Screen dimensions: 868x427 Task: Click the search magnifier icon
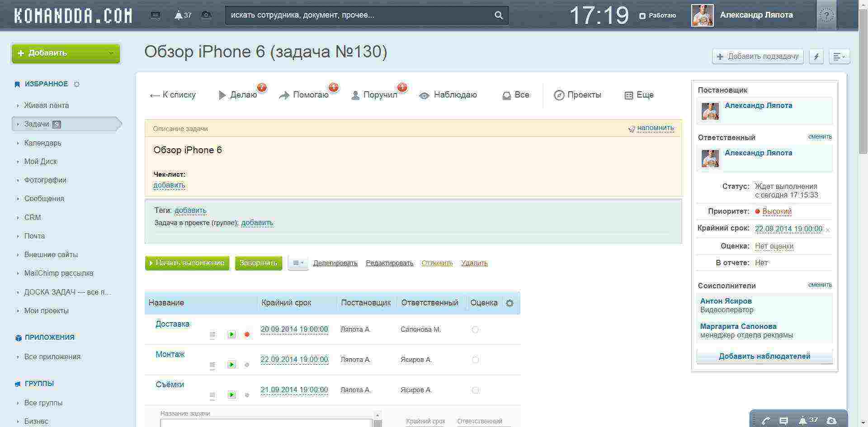(x=498, y=15)
